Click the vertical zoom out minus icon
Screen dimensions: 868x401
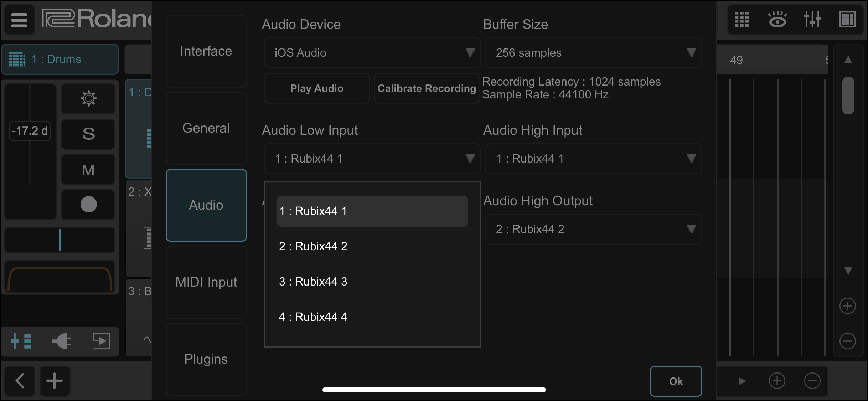coord(848,341)
